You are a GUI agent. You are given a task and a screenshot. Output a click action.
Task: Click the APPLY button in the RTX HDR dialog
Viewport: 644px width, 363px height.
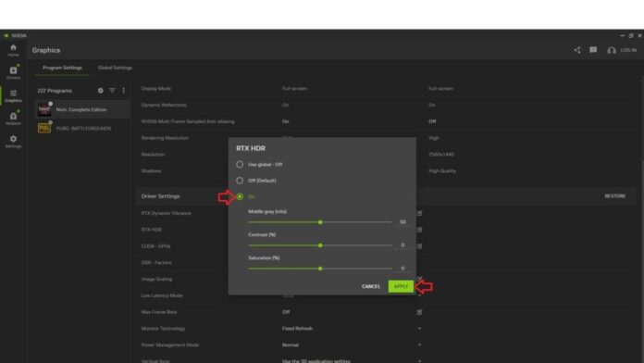click(x=401, y=286)
